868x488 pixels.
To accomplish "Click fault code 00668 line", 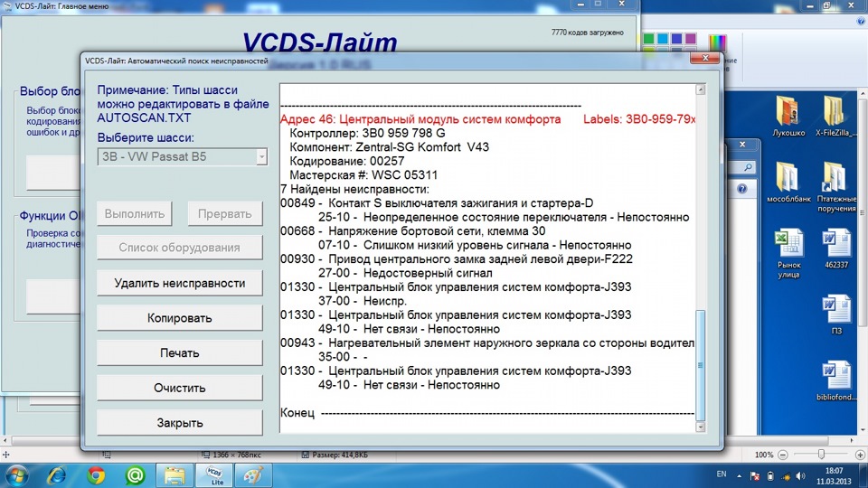I will (x=413, y=230).
